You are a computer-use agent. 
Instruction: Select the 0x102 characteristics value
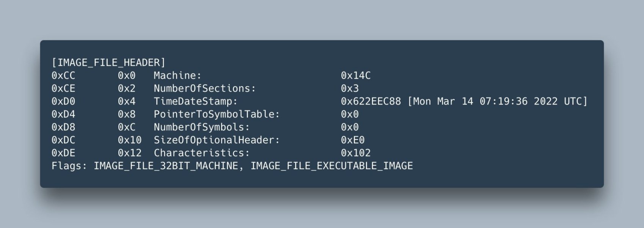[355, 153]
